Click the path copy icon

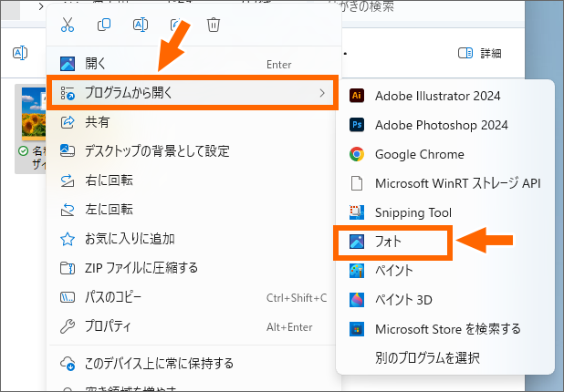click(x=68, y=297)
